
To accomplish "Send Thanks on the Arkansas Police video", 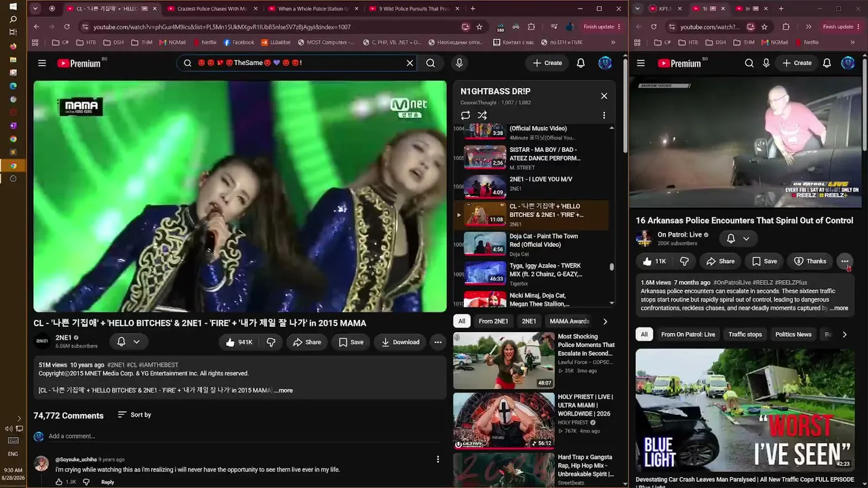I will click(x=810, y=261).
